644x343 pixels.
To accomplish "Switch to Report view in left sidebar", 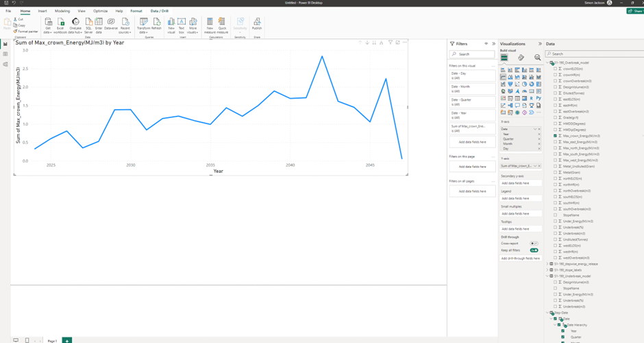I will click(5, 44).
